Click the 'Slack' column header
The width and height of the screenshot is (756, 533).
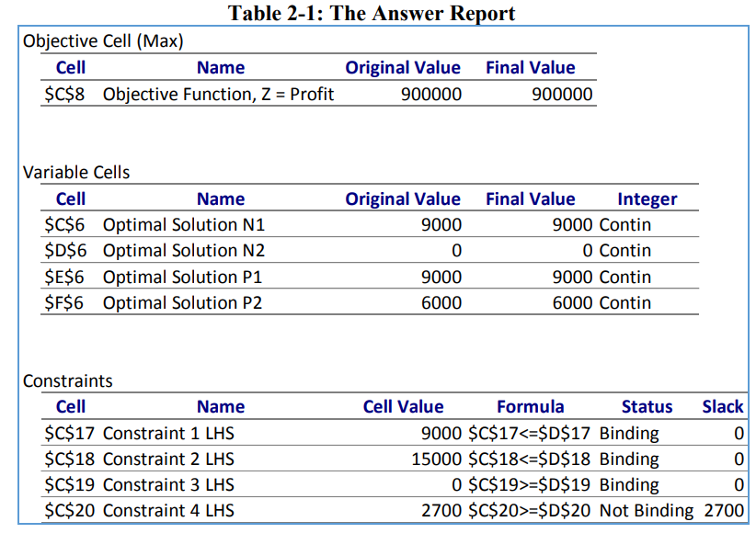[x=723, y=407]
